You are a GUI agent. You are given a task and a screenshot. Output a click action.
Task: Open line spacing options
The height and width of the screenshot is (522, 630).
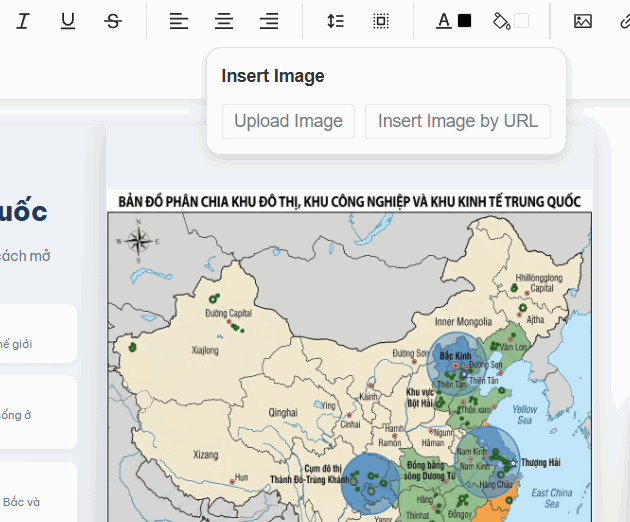click(335, 21)
